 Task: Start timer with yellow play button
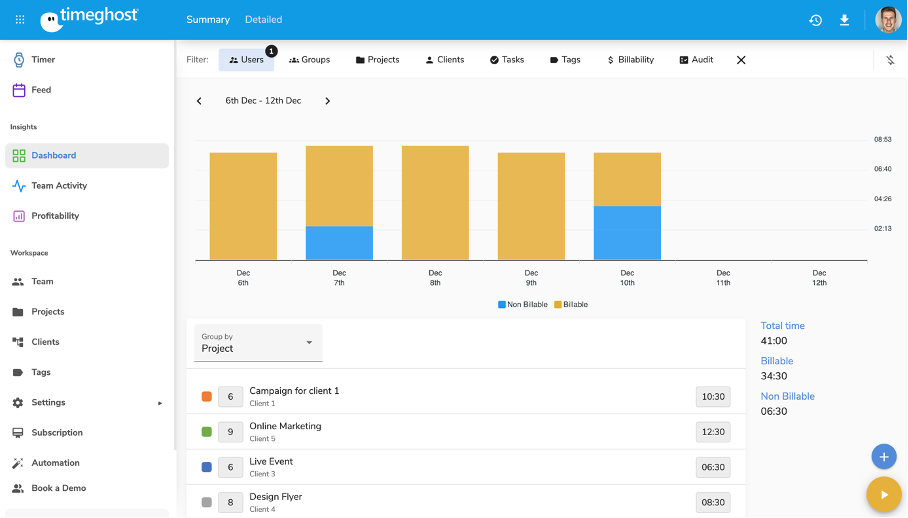coord(883,494)
